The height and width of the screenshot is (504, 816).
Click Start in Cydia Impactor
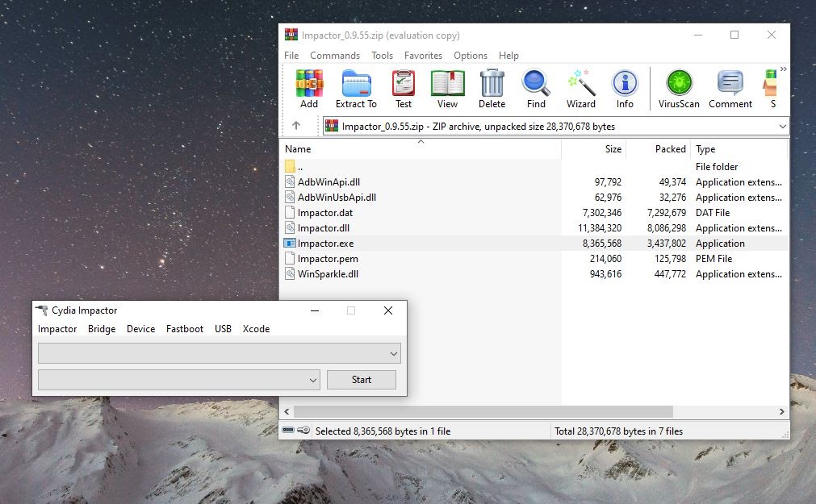point(361,380)
